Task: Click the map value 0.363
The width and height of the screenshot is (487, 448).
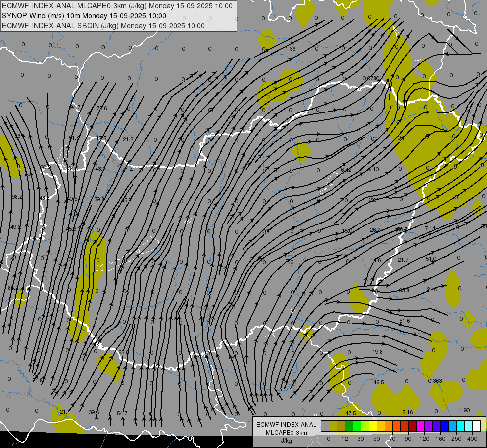Action: coord(435,381)
